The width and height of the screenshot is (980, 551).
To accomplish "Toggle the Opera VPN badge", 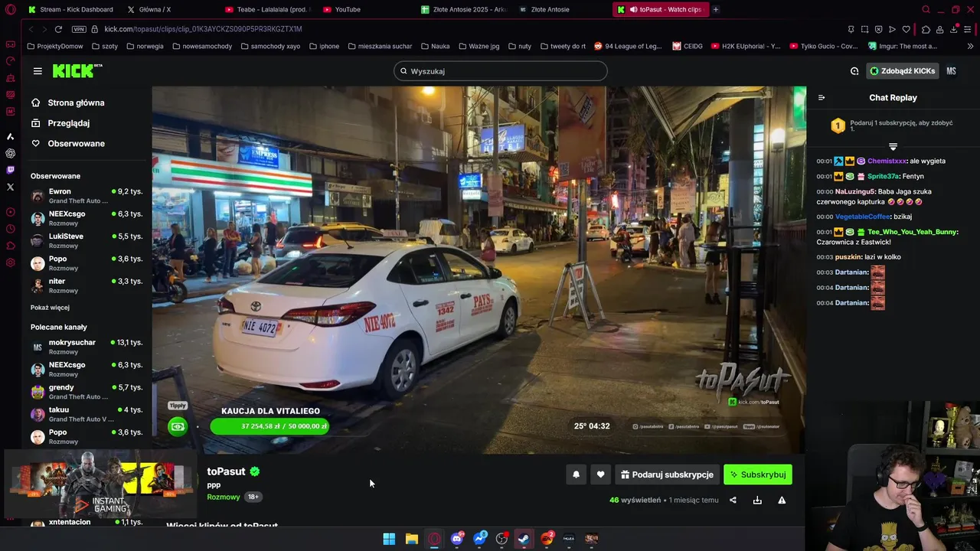I will (79, 29).
